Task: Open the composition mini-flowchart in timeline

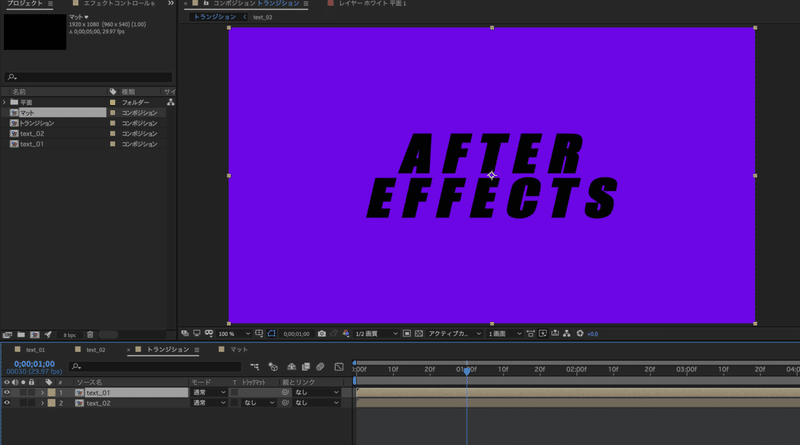Action: tap(255, 366)
